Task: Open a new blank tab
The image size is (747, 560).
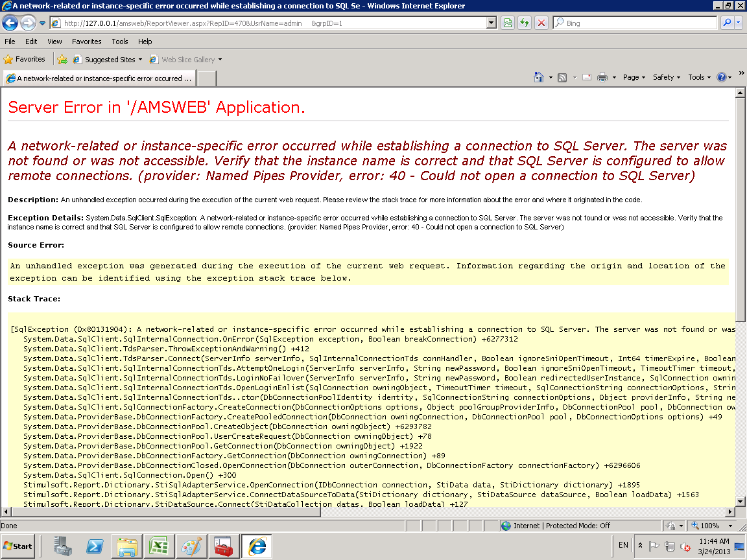Action: coord(206,78)
